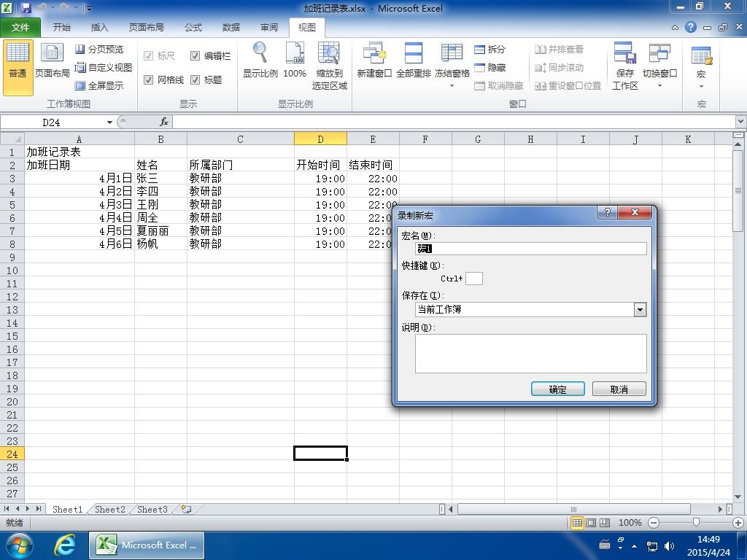Viewport: 747px width, 560px height.
Task: Click the 说明 description text box
Action: (x=531, y=354)
